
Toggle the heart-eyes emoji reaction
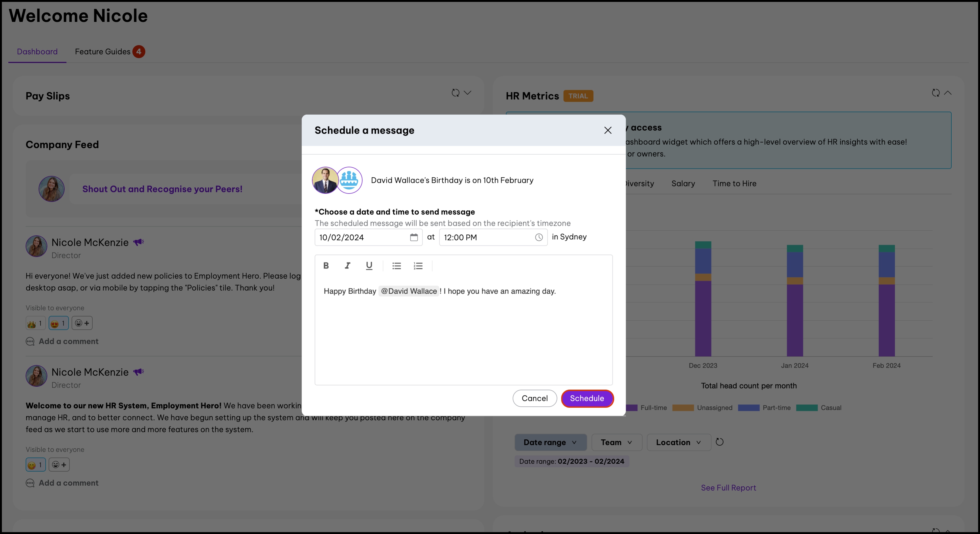click(x=58, y=323)
